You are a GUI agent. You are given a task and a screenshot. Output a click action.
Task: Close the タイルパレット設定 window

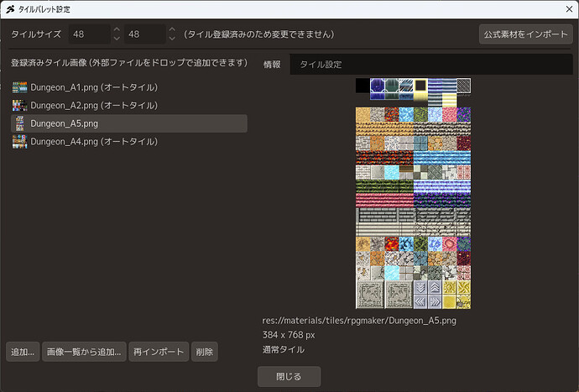569,9
